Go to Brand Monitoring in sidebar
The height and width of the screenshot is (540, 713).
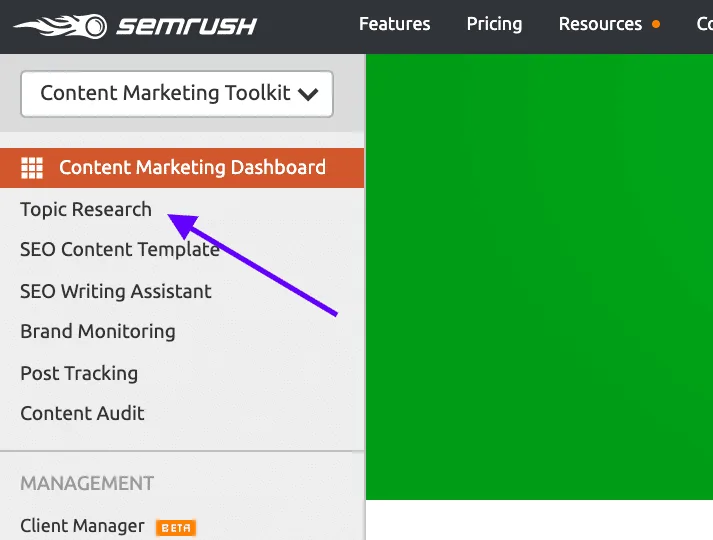point(98,331)
